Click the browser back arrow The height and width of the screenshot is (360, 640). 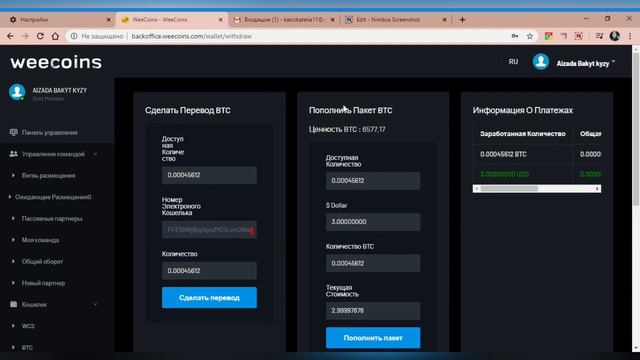[x=11, y=36]
